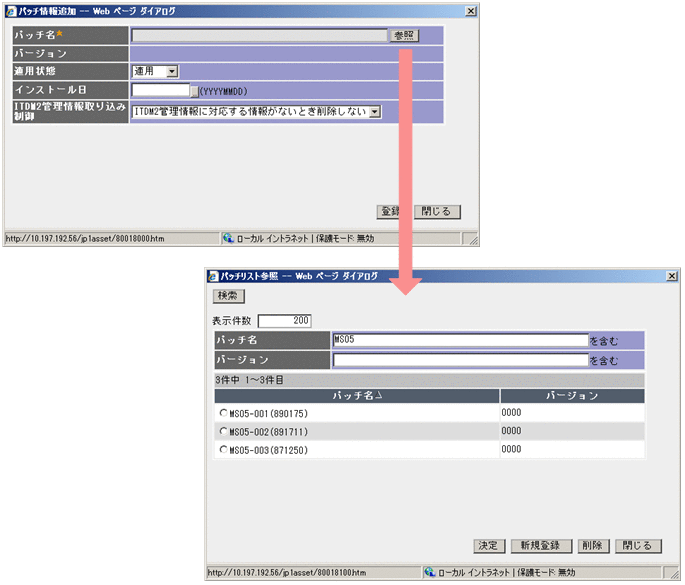Click the resize grip of パッチリスト参照 dialog
Screen dimensions: 685x585
[x=674, y=573]
